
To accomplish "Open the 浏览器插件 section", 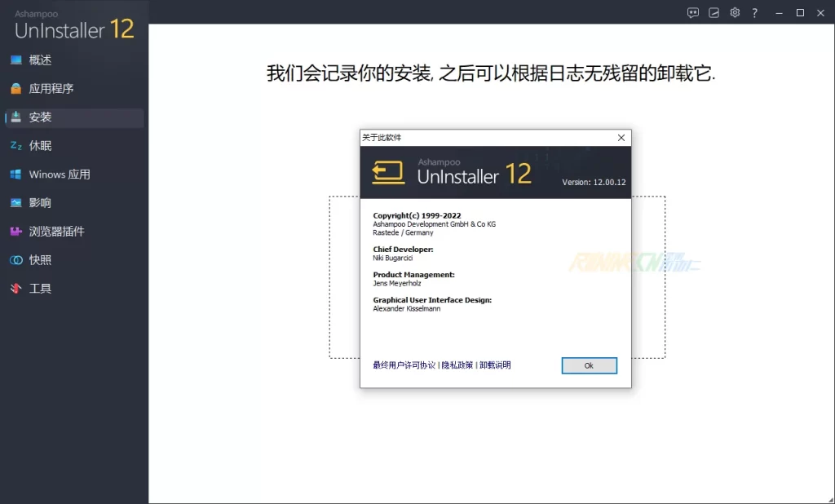I will (56, 232).
